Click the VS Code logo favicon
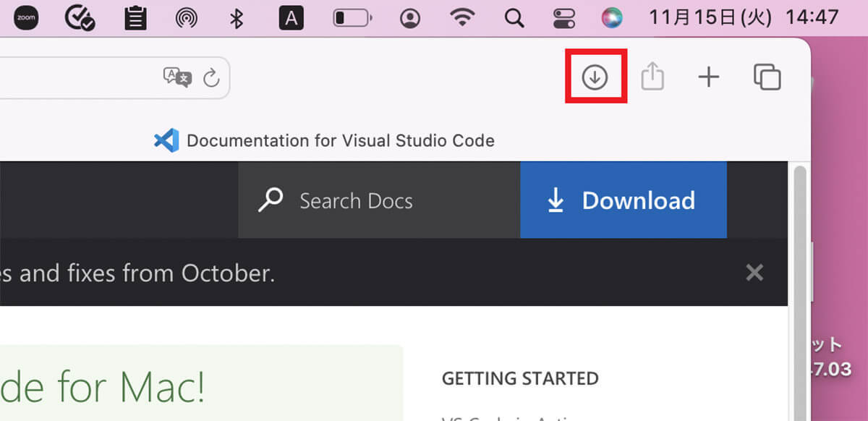Viewport: 868px width, 421px height. click(x=166, y=140)
